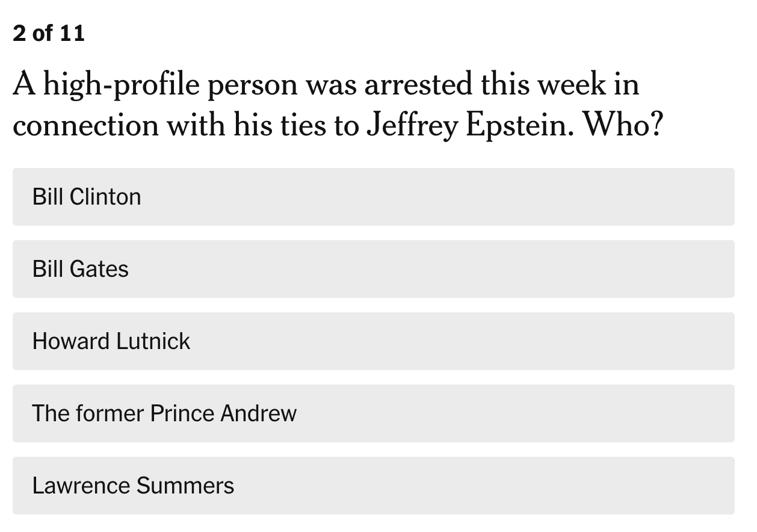Tap the last choice, Lawrence Summers
The height and width of the screenshot is (532, 757).
(x=373, y=486)
